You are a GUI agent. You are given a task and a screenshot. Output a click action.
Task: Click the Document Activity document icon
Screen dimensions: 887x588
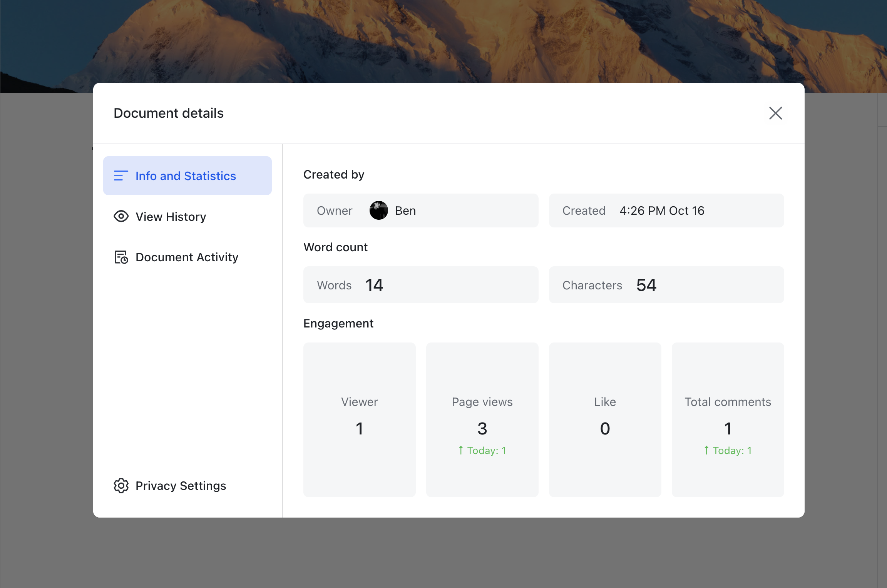(120, 257)
